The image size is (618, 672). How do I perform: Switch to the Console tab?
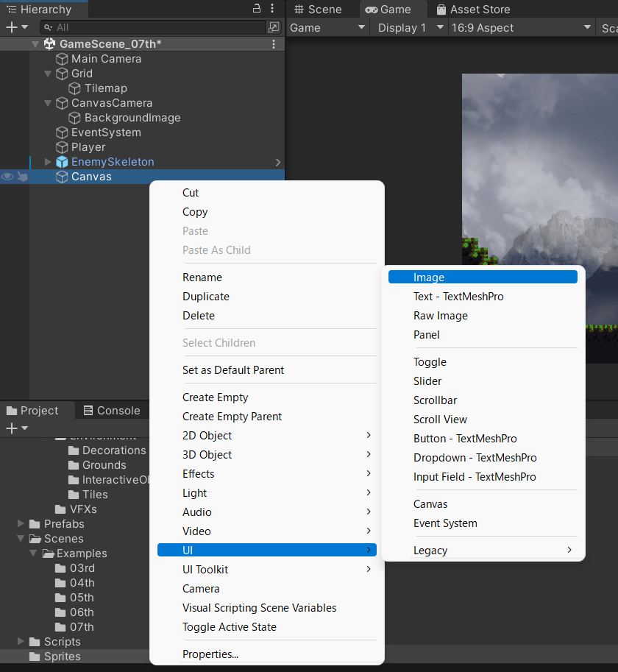coord(113,411)
